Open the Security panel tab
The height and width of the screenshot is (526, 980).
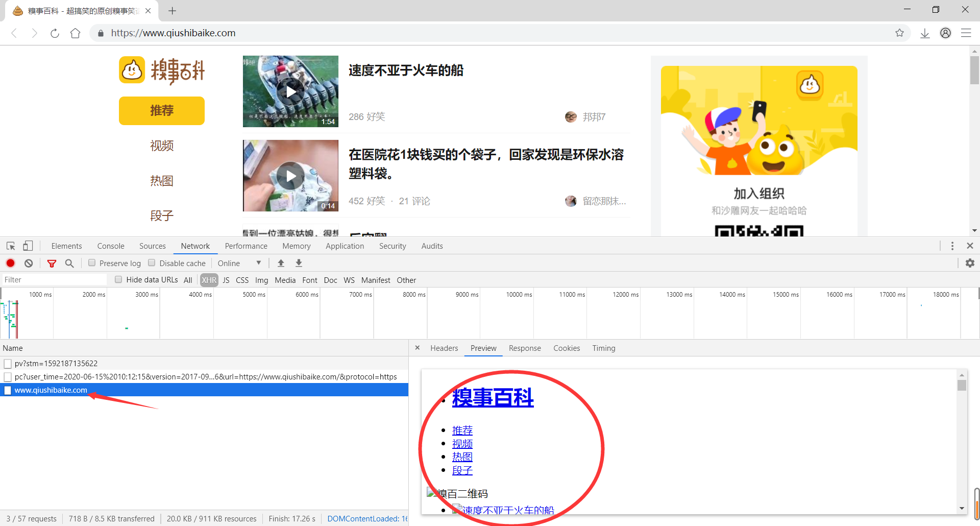[x=393, y=246]
